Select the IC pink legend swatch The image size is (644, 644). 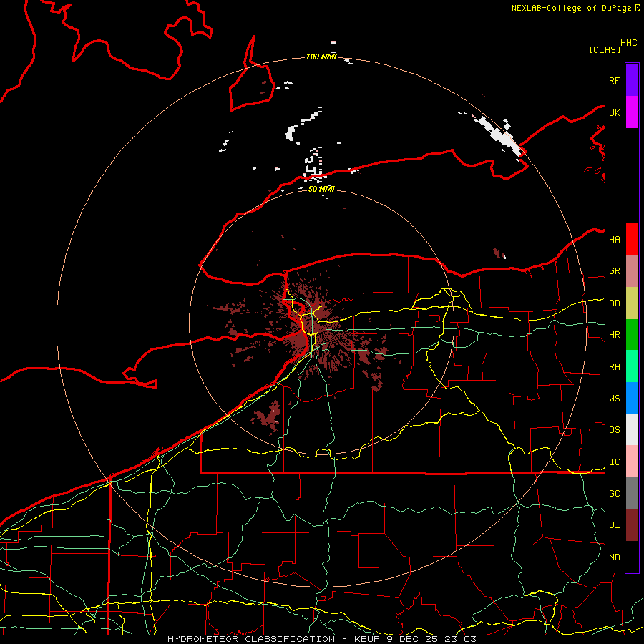(x=632, y=462)
